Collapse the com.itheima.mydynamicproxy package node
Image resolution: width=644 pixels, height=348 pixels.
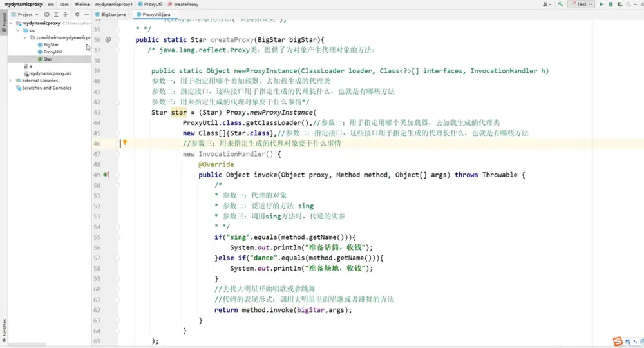click(x=25, y=37)
